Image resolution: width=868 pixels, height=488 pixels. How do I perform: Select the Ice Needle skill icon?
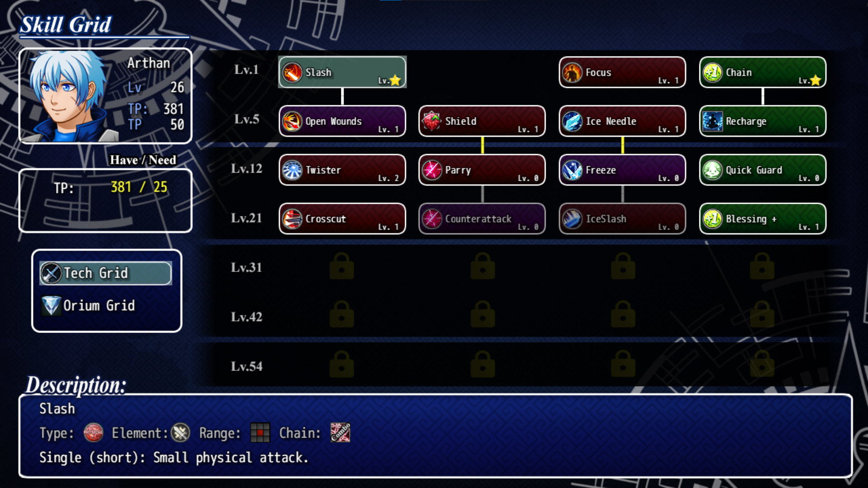[x=572, y=121]
